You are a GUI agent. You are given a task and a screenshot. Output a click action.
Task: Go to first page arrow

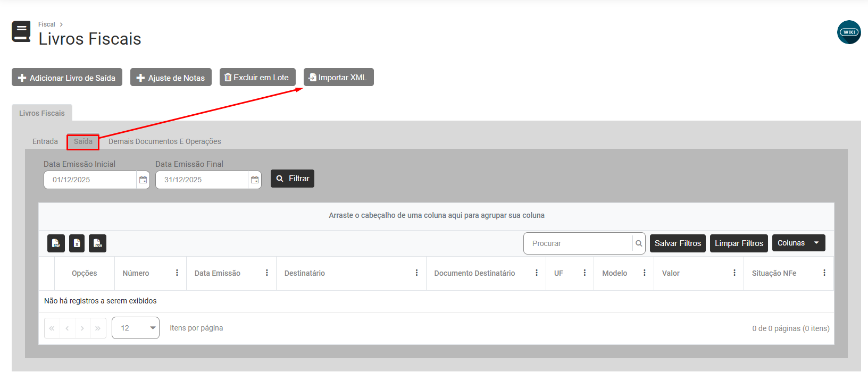coord(52,328)
